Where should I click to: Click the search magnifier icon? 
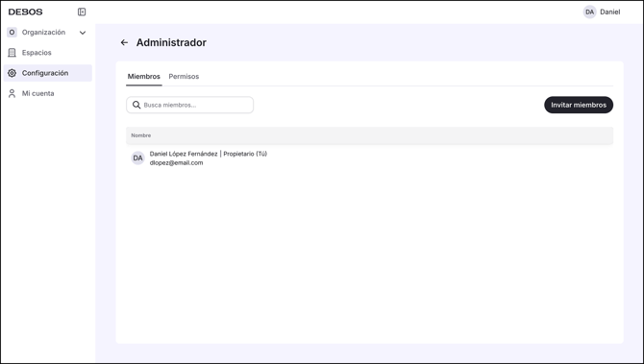pyautogui.click(x=136, y=105)
